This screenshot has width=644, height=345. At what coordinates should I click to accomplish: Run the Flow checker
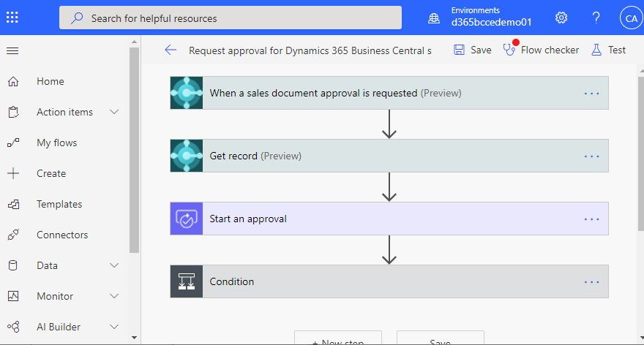[541, 50]
